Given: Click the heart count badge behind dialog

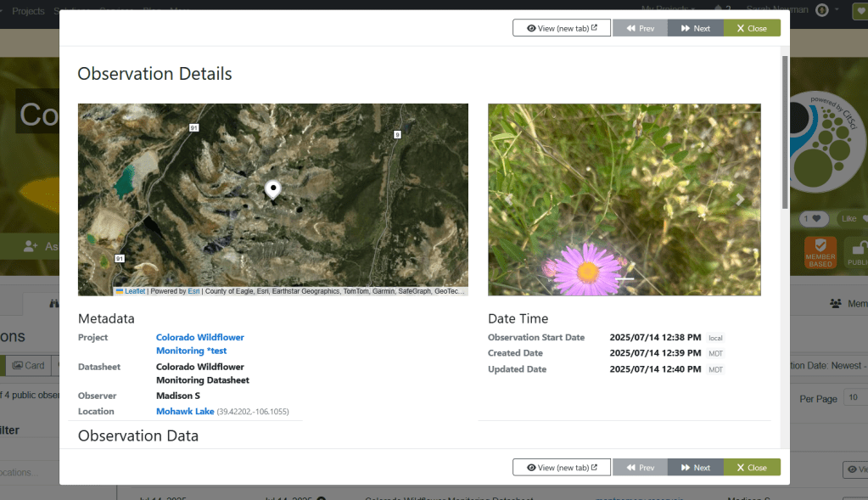Looking at the screenshot, I should tap(813, 219).
